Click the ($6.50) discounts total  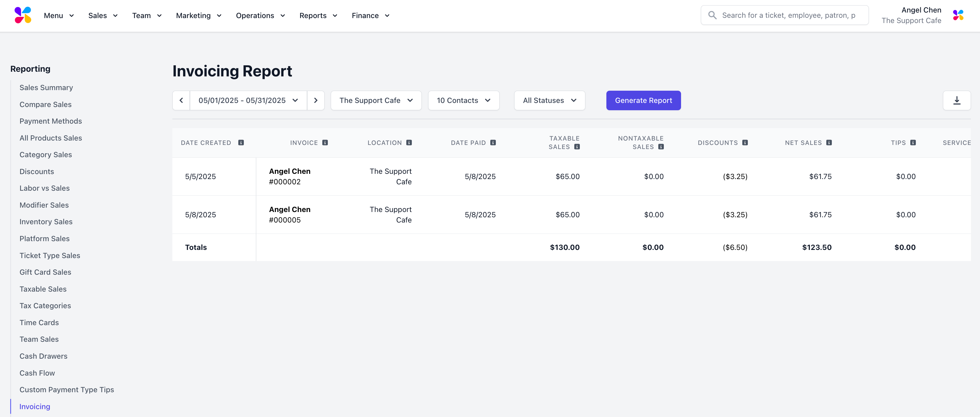click(x=735, y=247)
